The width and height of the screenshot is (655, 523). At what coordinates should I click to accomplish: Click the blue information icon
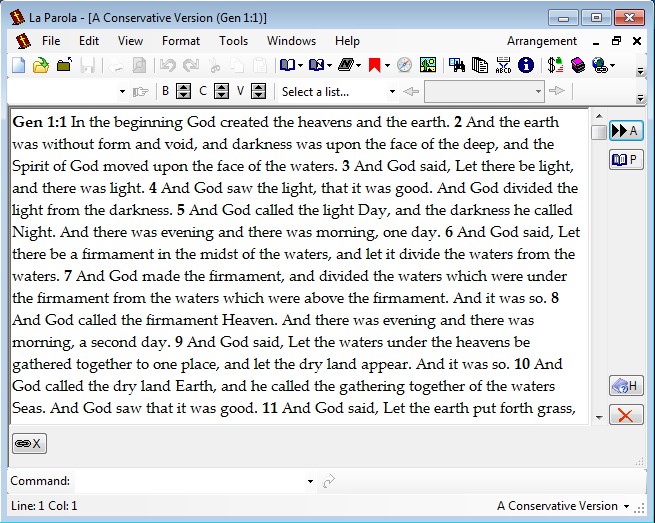point(525,66)
